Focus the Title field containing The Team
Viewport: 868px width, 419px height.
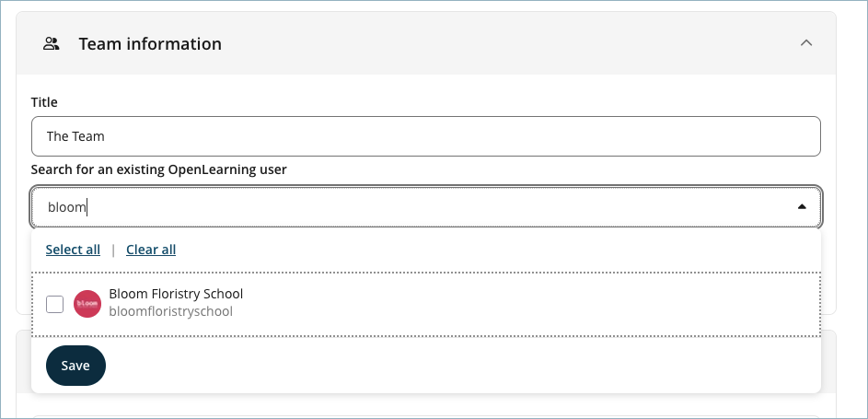point(425,136)
